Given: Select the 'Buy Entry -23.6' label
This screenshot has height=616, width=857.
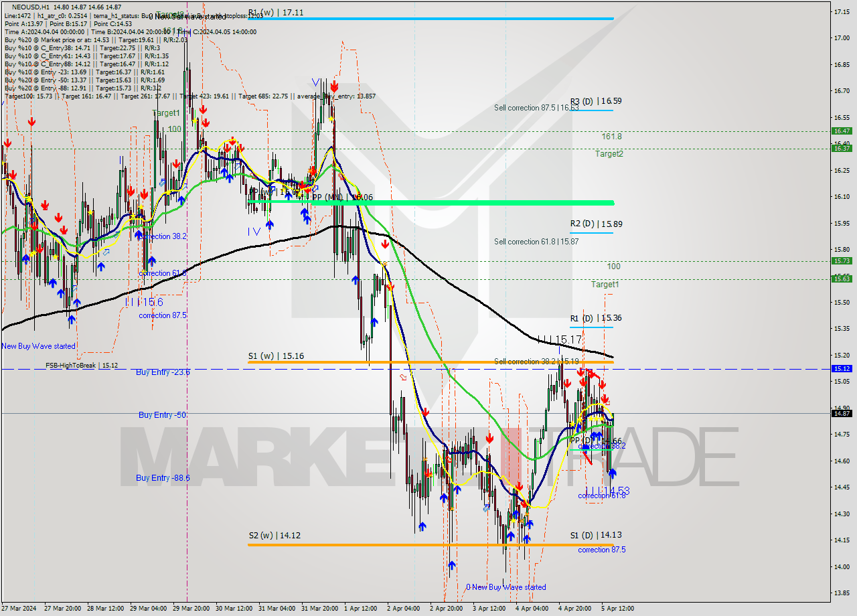Looking at the screenshot, I should click(163, 372).
